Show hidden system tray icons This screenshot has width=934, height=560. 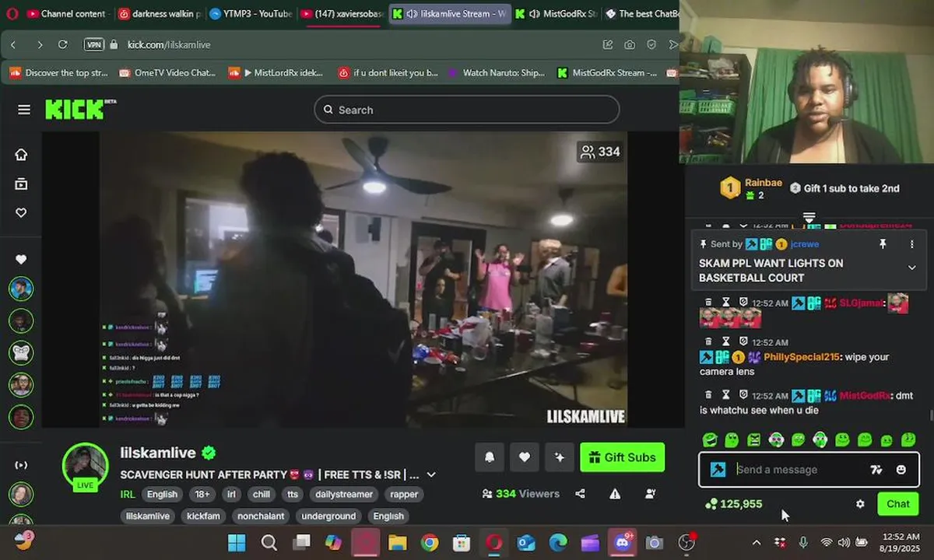coord(756,542)
